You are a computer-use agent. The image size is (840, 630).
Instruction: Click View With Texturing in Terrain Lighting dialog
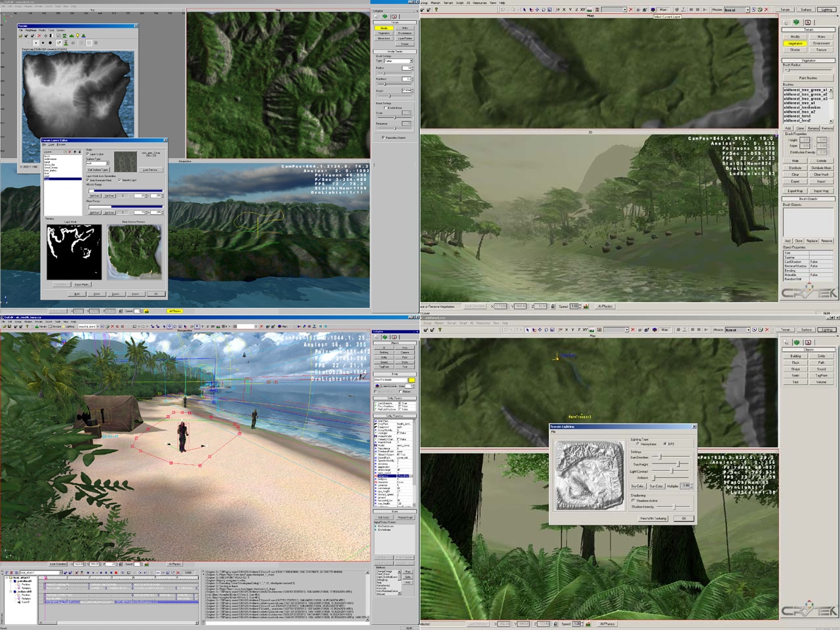(653, 519)
